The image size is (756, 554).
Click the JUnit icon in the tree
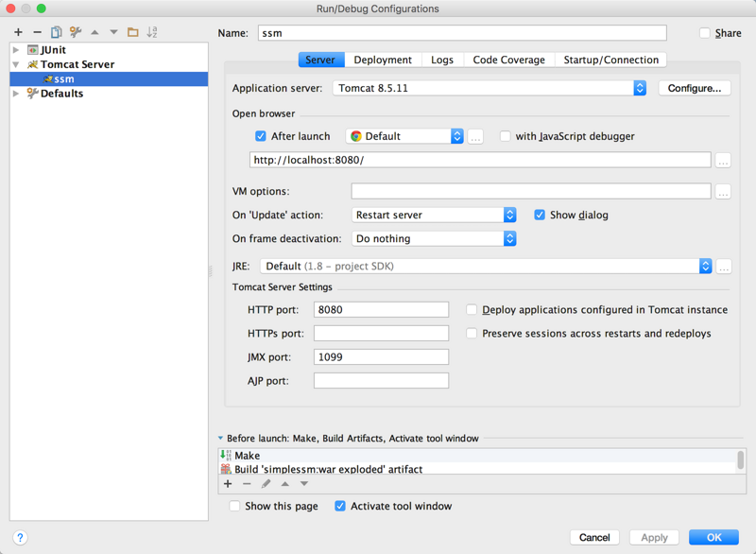[33, 50]
